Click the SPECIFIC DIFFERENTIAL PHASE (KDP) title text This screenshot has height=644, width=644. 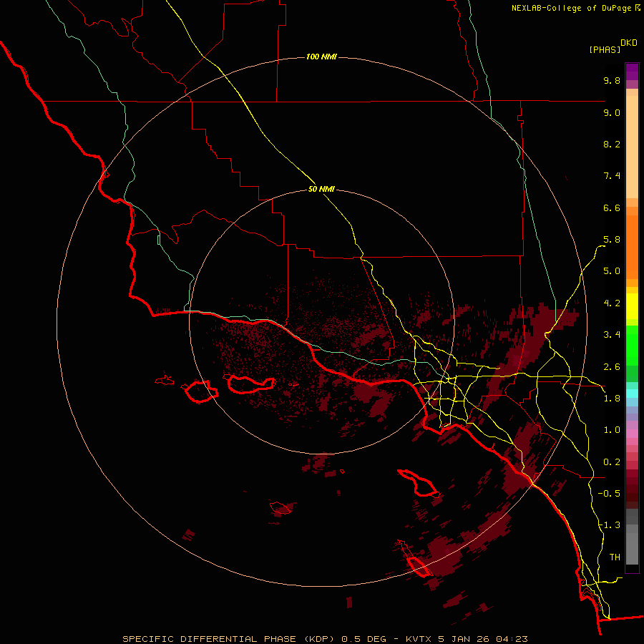(228, 639)
